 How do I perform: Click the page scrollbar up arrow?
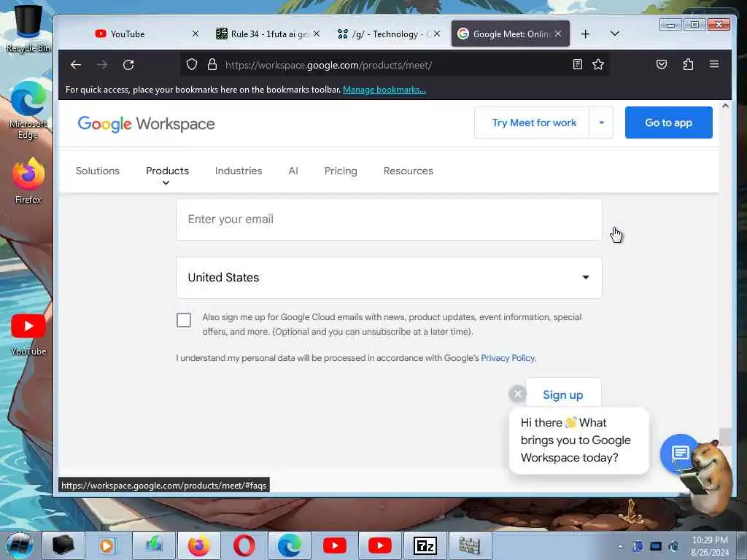pos(725,106)
